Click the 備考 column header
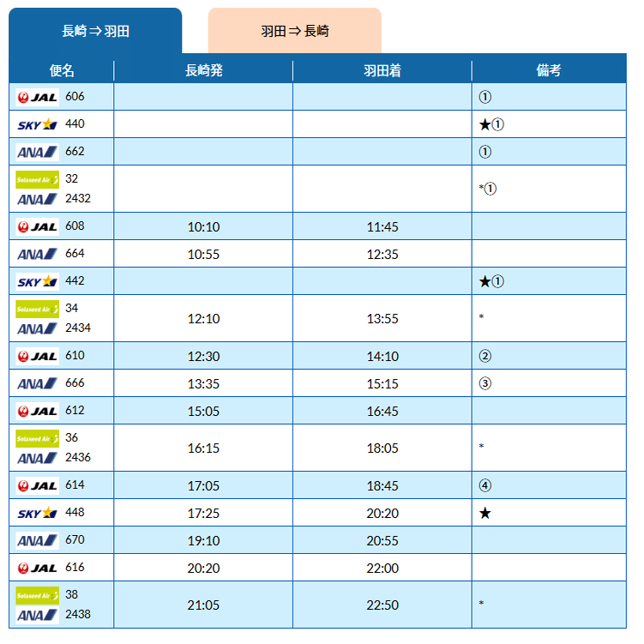The width and height of the screenshot is (644, 644). tap(549, 70)
